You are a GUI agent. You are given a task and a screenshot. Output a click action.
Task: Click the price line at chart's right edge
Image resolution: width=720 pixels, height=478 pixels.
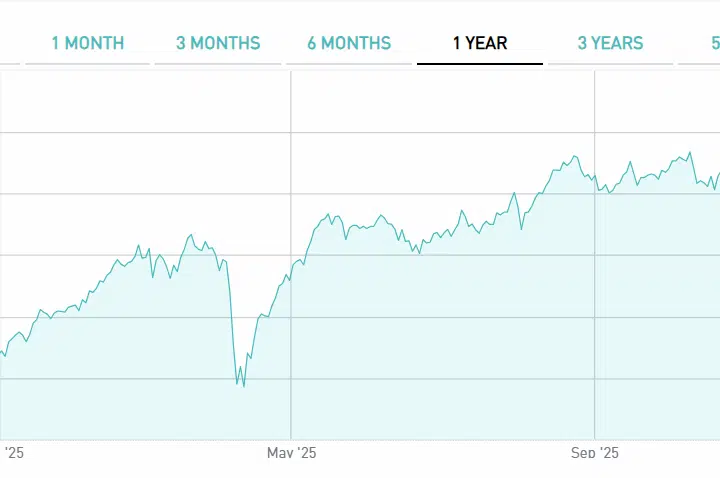(x=717, y=175)
